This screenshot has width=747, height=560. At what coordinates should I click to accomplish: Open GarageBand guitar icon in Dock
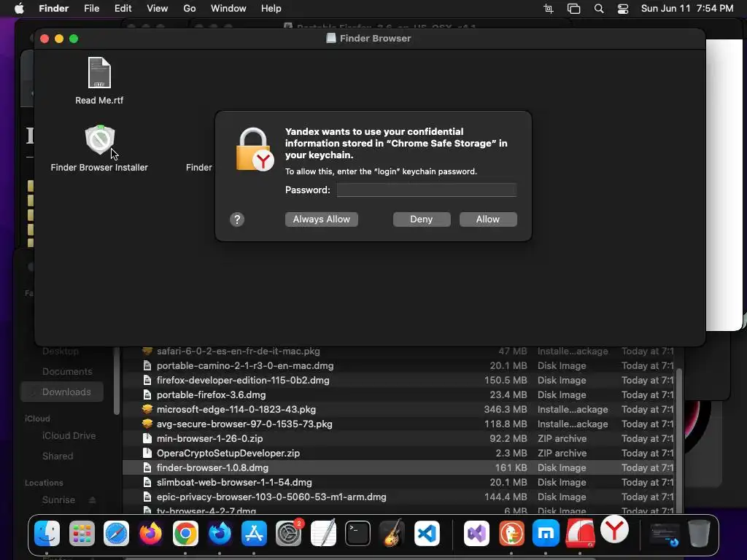click(x=392, y=533)
